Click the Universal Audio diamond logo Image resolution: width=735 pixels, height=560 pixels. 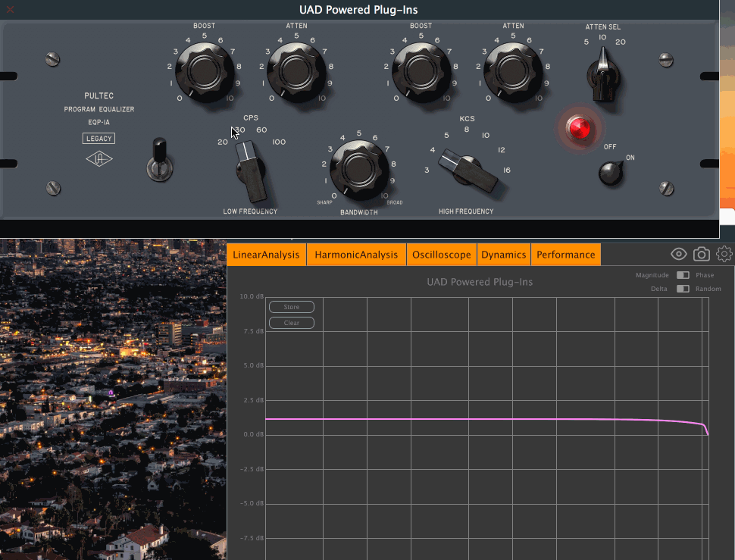pos(99,158)
